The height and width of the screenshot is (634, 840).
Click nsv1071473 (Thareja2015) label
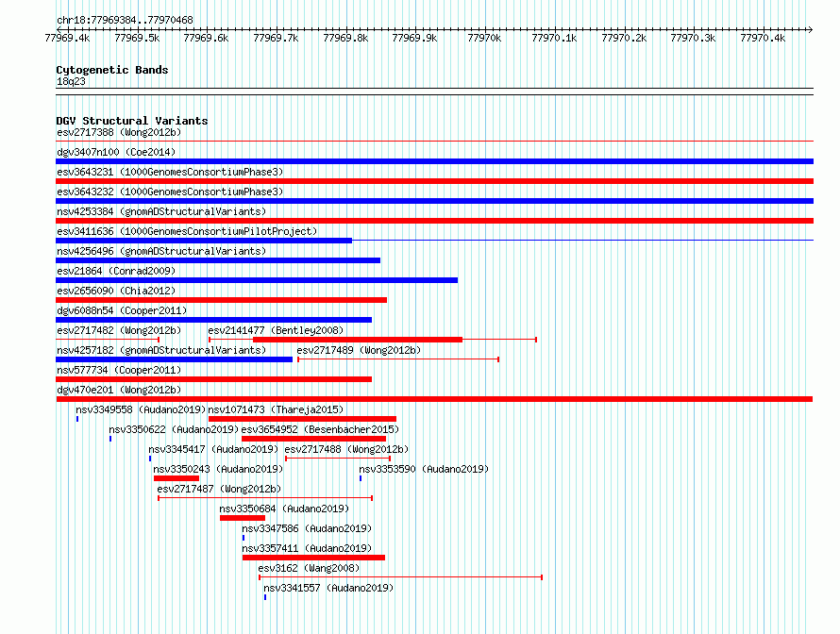(x=276, y=409)
